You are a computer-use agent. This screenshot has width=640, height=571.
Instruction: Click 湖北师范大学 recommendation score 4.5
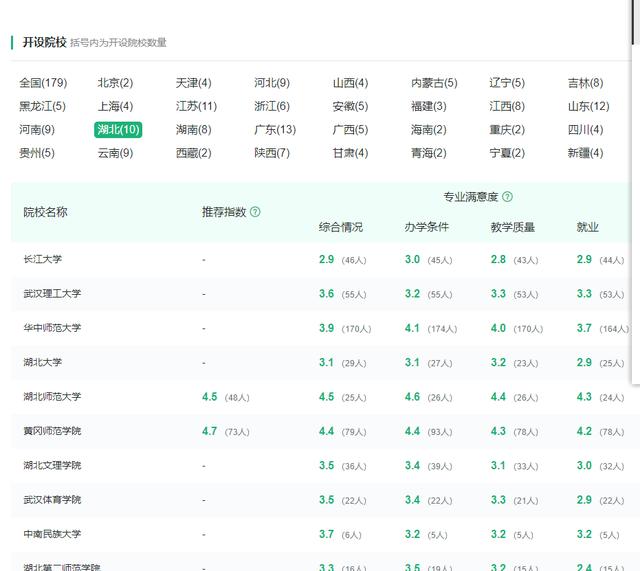click(210, 397)
